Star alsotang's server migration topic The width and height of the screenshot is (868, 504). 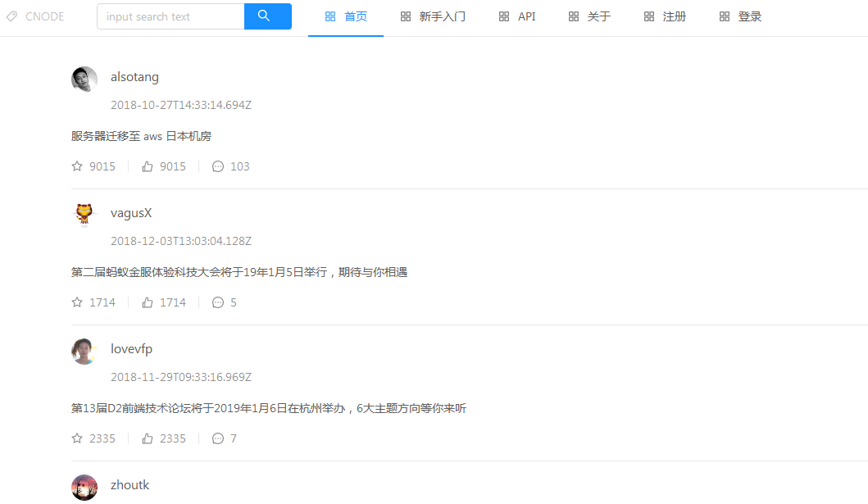point(75,166)
